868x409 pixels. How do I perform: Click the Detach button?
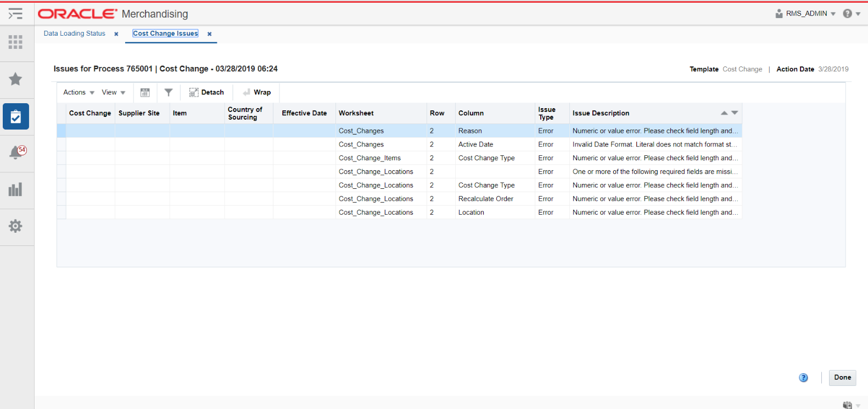pos(206,93)
